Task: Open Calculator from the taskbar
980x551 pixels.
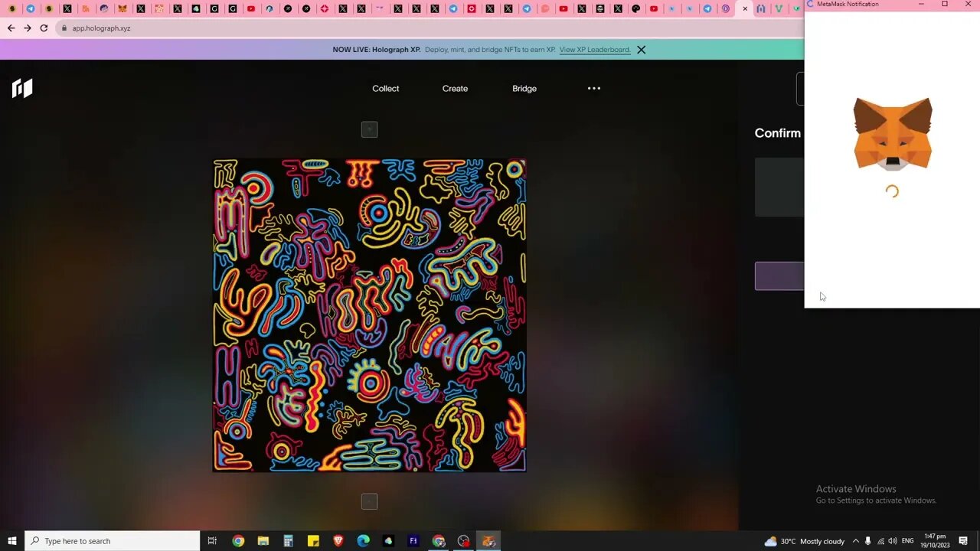Action: (289, 541)
